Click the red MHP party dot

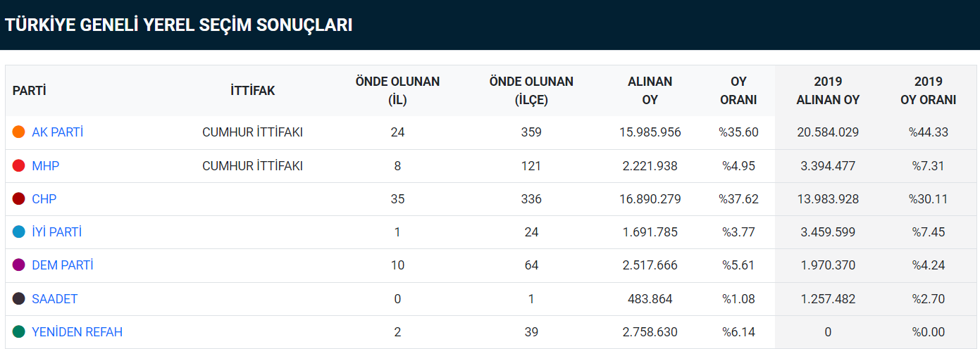point(19,166)
